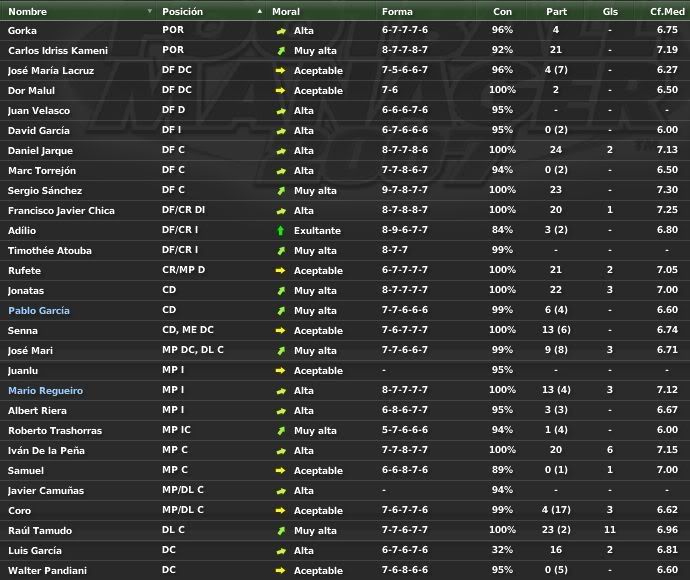Sort by the Cf.Med column header

click(667, 11)
